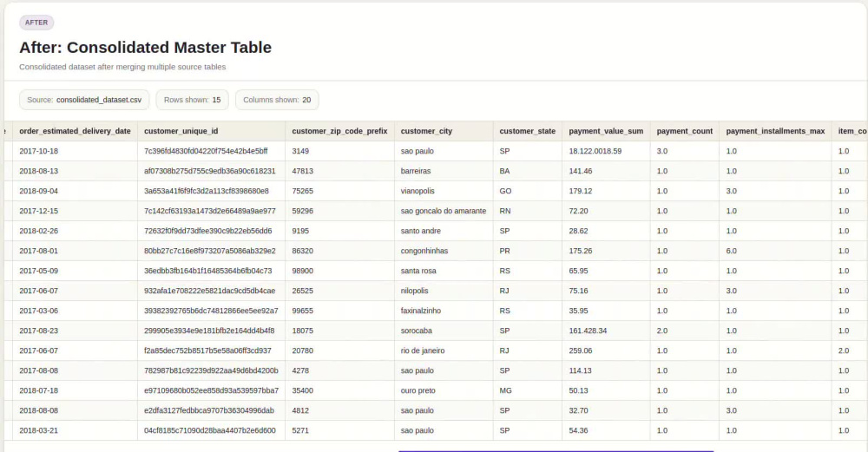Click the payment_installments_max column header
Viewport: 868px width, 452px height.
coord(775,131)
